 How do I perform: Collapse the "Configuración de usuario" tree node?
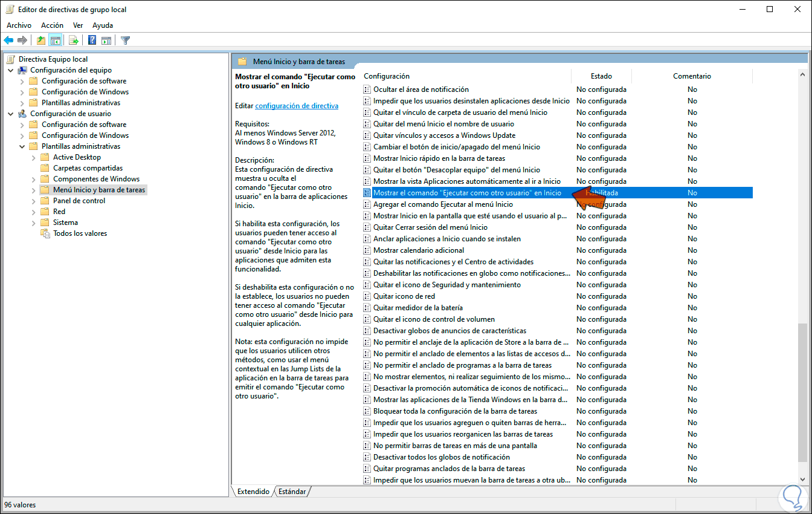(10, 114)
